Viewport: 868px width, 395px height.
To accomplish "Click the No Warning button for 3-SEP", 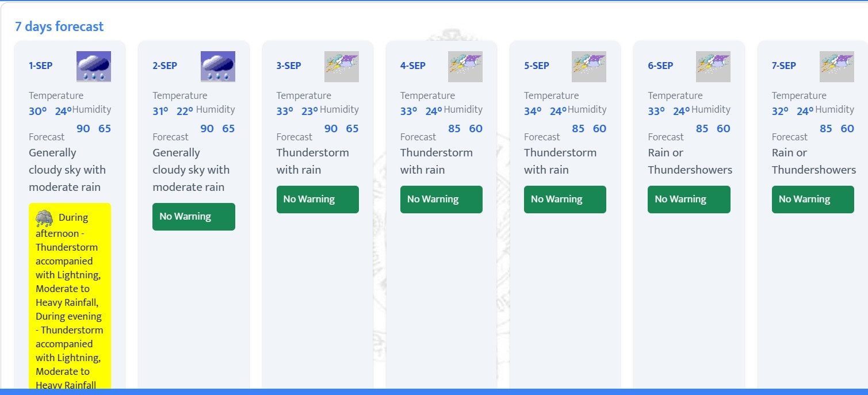I will click(318, 200).
